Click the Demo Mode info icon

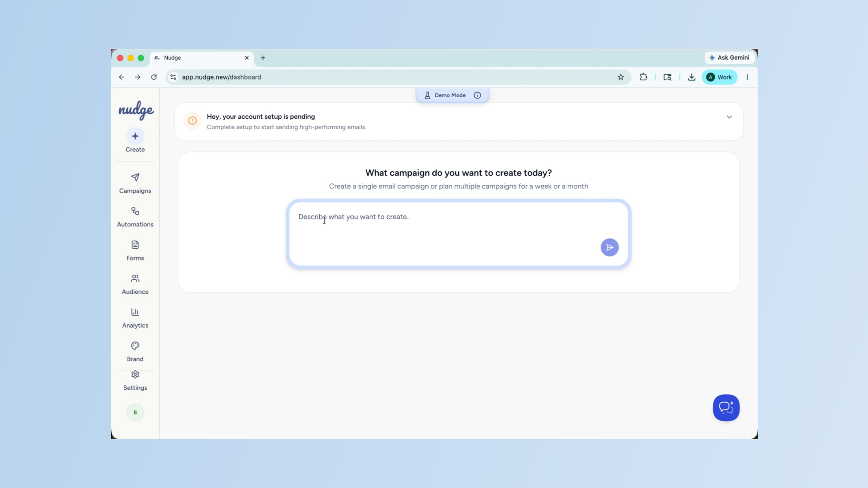[477, 95]
